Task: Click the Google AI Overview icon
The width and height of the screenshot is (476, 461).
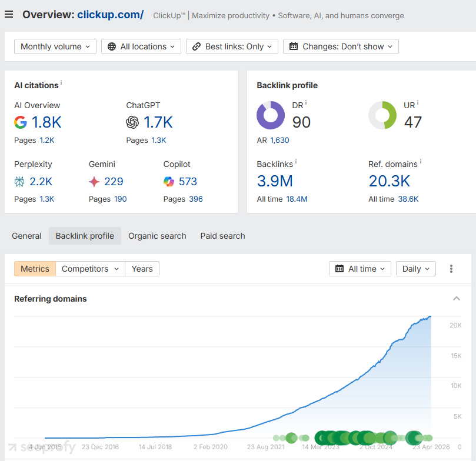Action: (21, 122)
